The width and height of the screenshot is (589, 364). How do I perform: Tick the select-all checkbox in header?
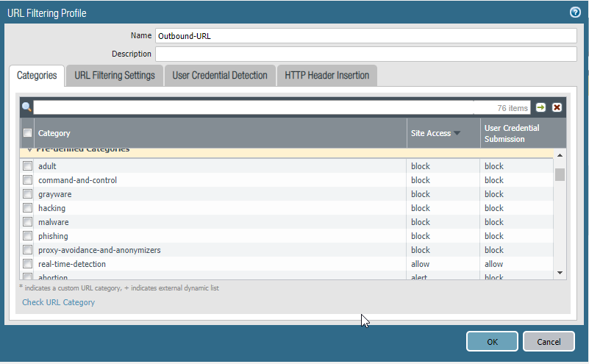tap(28, 133)
